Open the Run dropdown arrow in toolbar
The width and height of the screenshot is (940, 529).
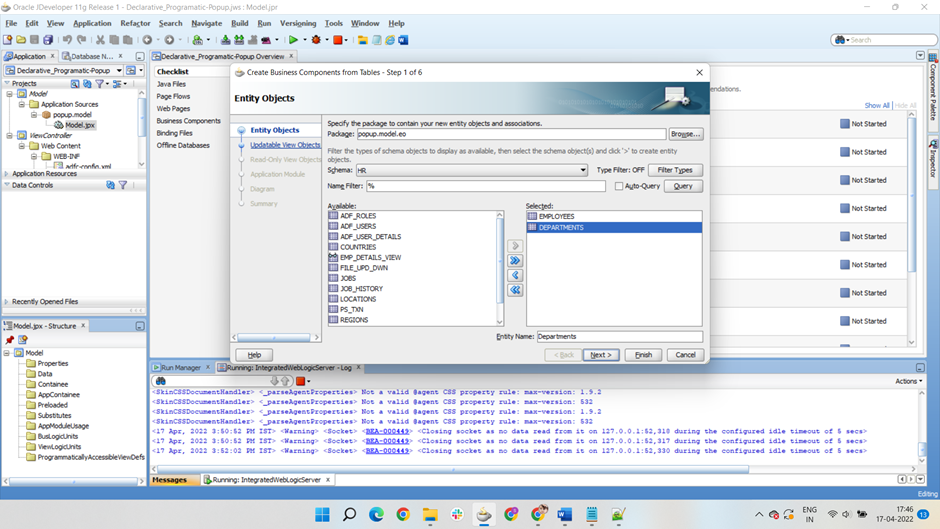tap(305, 40)
